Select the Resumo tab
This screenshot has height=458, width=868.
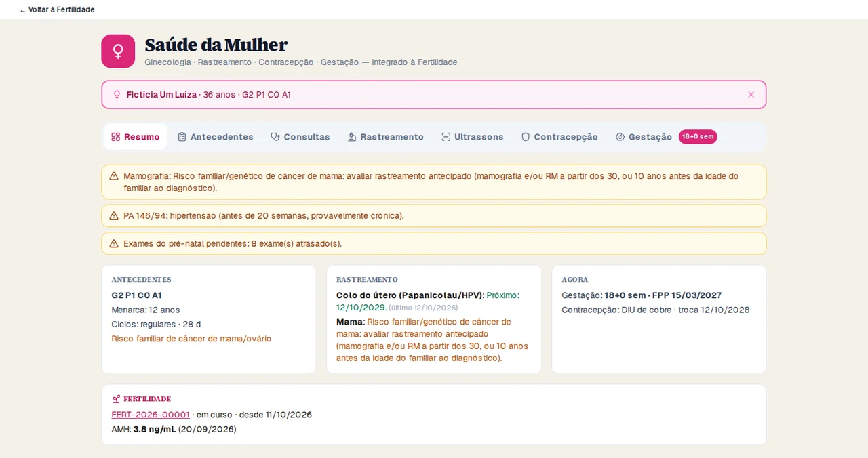pos(136,137)
